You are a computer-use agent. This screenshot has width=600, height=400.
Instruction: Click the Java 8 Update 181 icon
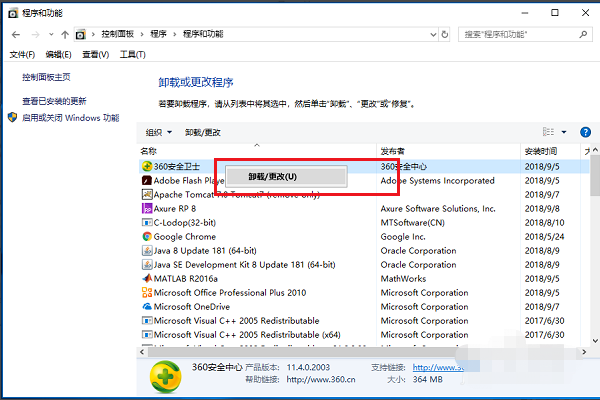pyautogui.click(x=147, y=251)
